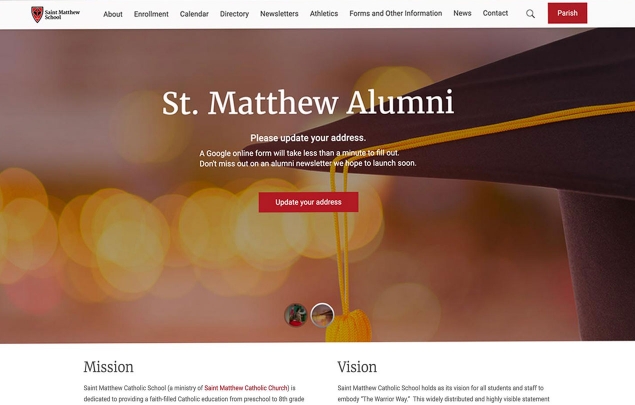Open the Contact page
Viewport: 635px width, 405px height.
click(495, 13)
